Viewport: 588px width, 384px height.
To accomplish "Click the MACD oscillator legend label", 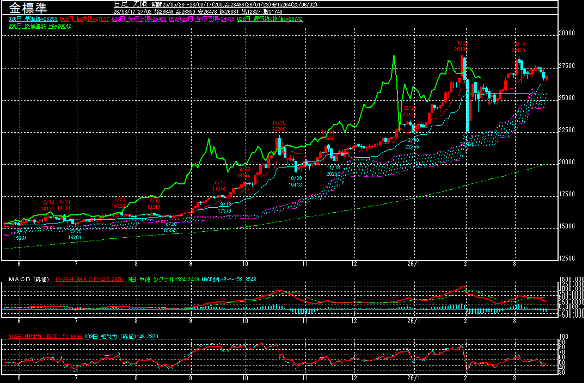I will pyautogui.click(x=229, y=280).
